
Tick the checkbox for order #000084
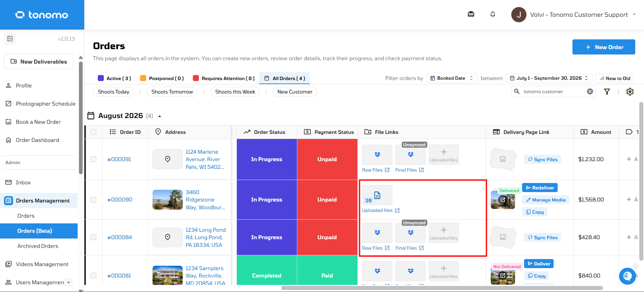(x=93, y=237)
